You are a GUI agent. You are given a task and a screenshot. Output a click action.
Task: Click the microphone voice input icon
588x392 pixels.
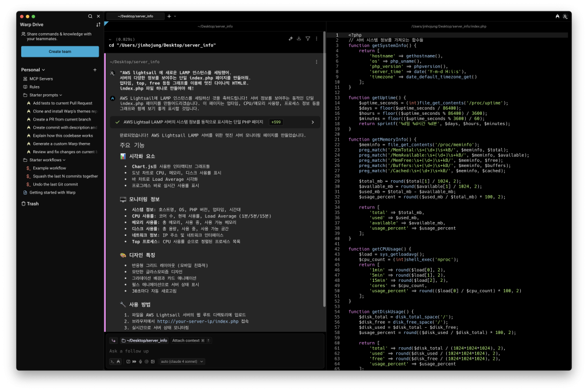tap(141, 362)
